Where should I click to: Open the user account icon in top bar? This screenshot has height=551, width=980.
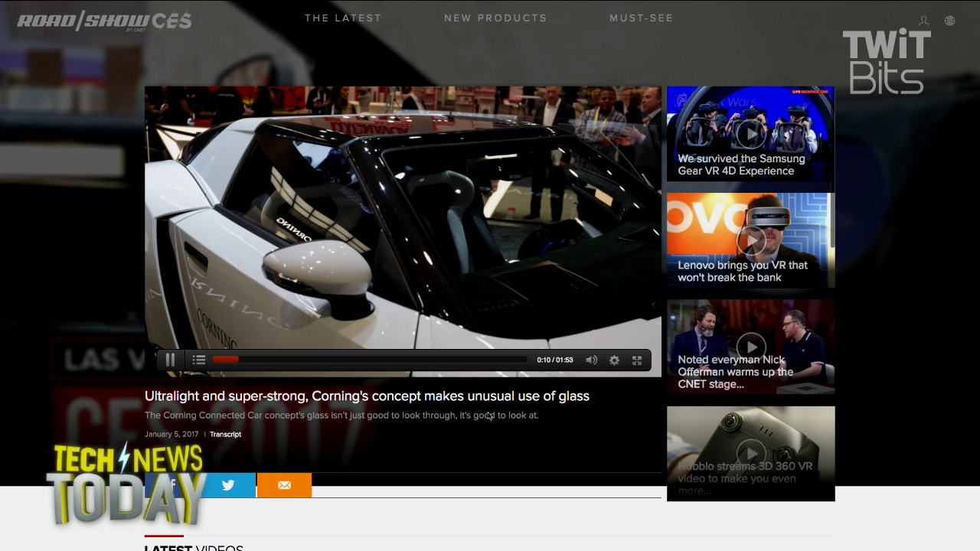pos(923,21)
